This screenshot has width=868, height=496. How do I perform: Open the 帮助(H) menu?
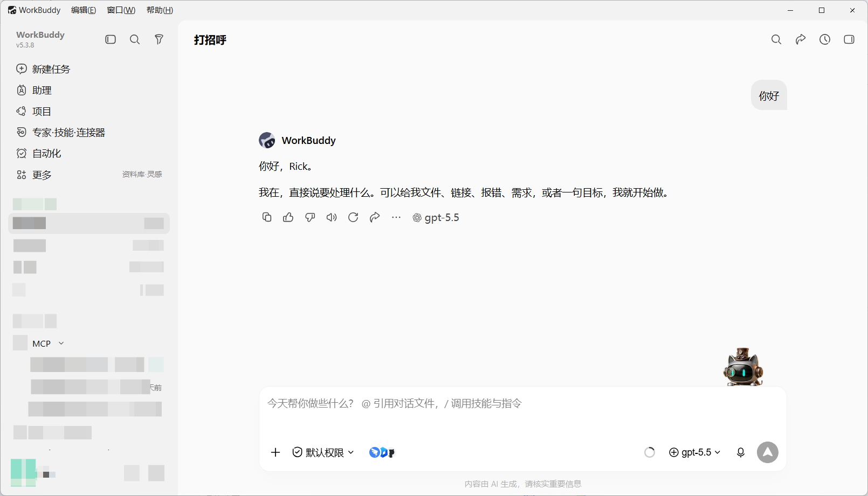(x=160, y=10)
